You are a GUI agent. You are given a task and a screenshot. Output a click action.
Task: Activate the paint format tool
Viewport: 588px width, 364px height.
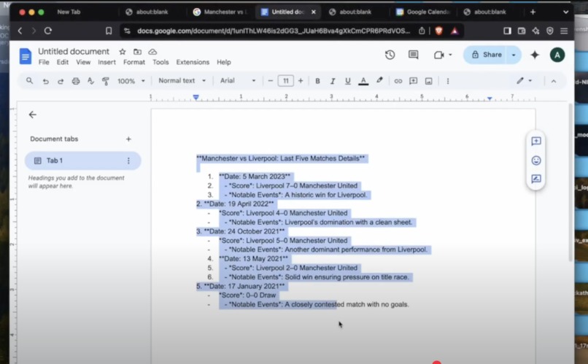pyautogui.click(x=106, y=81)
